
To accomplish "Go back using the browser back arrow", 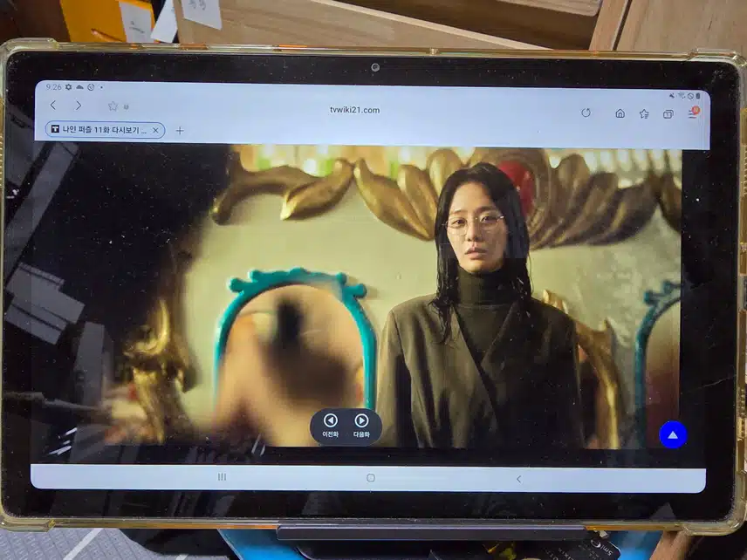I will pyautogui.click(x=53, y=105).
